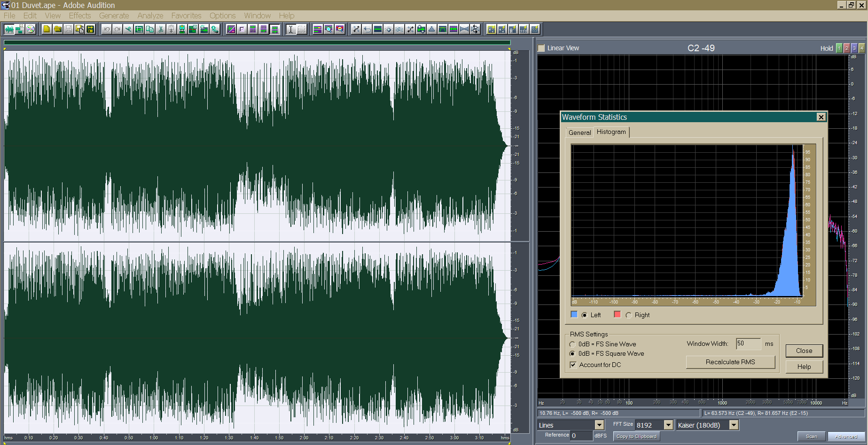Click the Scan button

click(x=811, y=437)
